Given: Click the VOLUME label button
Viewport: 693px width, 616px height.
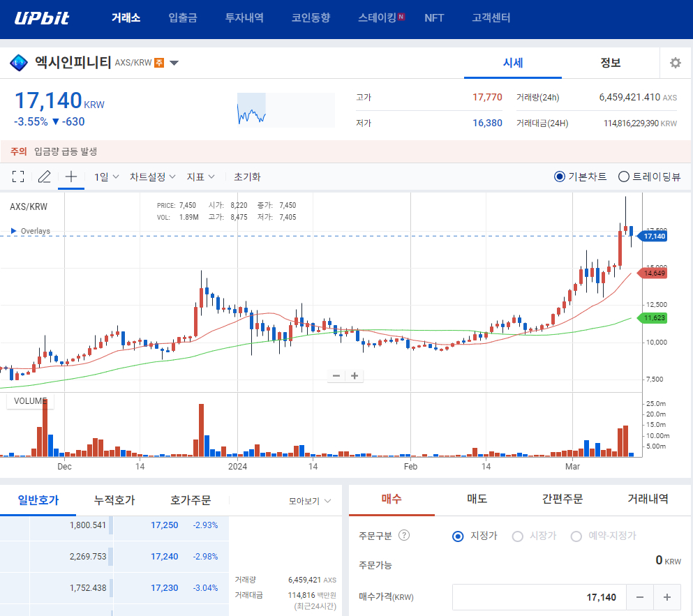Looking at the screenshot, I should (30, 401).
